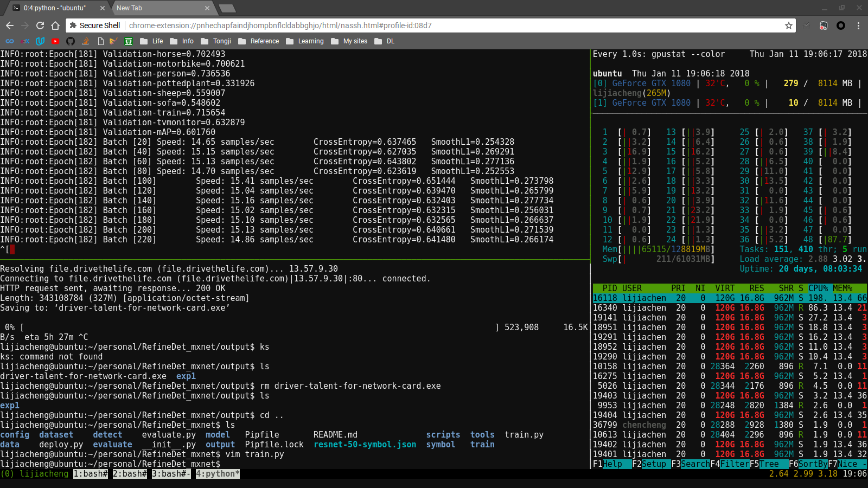Go back using the browser back arrow
The image size is (868, 488).
point(10,25)
